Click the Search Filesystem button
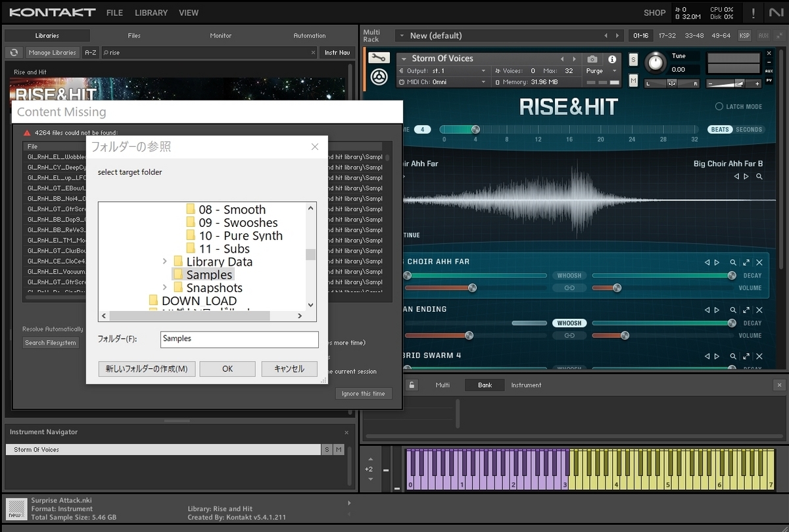The width and height of the screenshot is (789, 532). coord(51,343)
